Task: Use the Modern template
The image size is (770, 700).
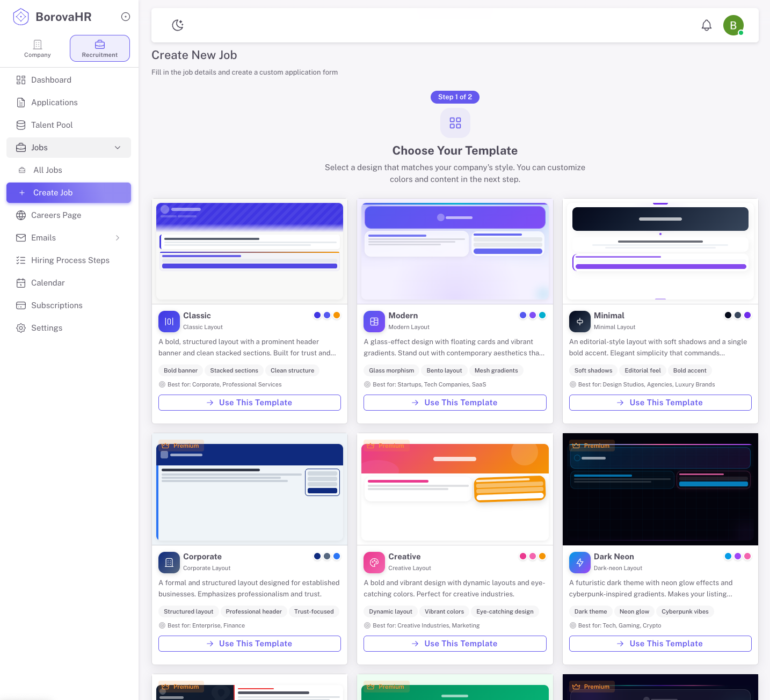Action: tap(455, 402)
